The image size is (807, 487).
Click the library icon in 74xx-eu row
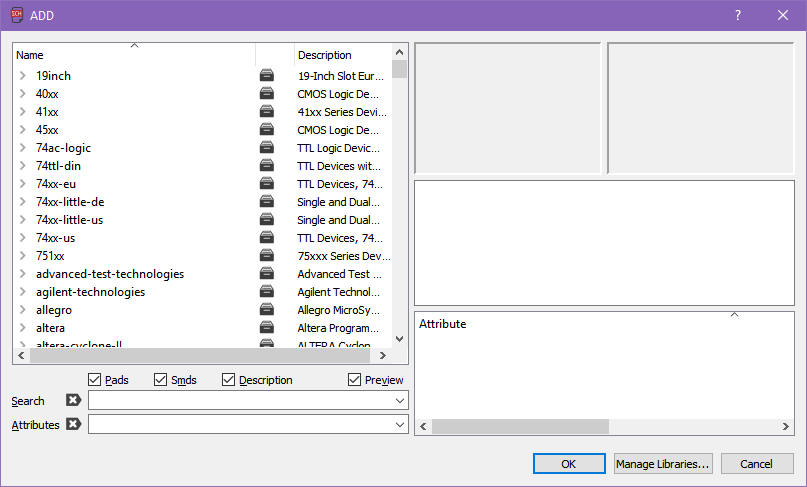pos(267,184)
